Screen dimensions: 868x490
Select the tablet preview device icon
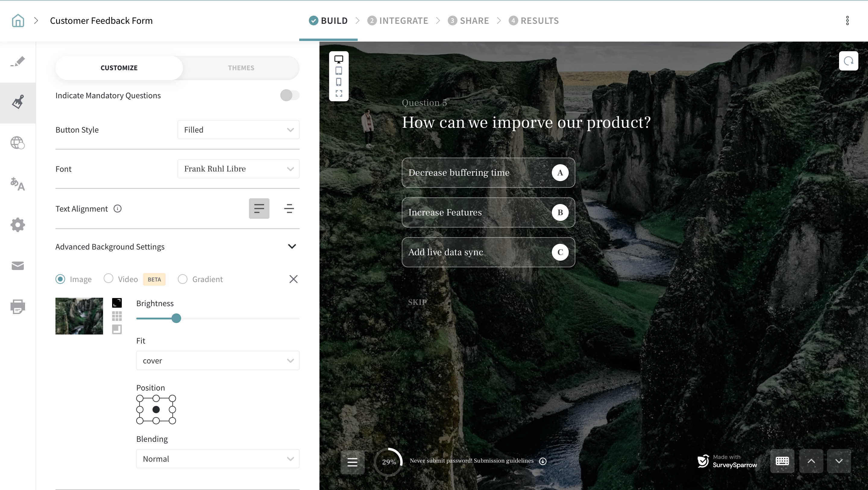[339, 71]
